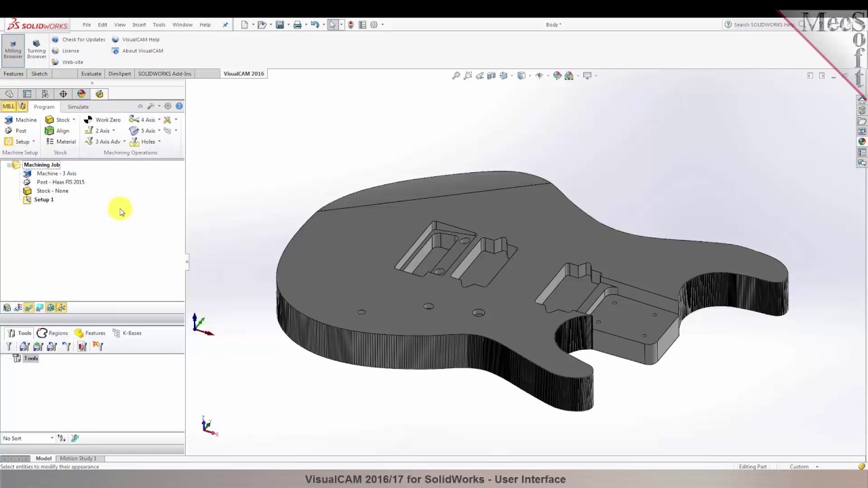Click the Open file icon

tap(262, 24)
